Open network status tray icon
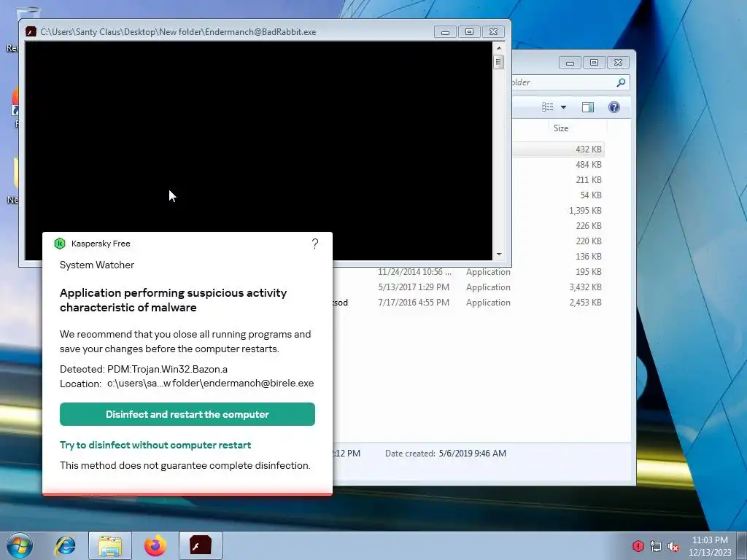Screen dimensions: 747x560 click(x=656, y=546)
